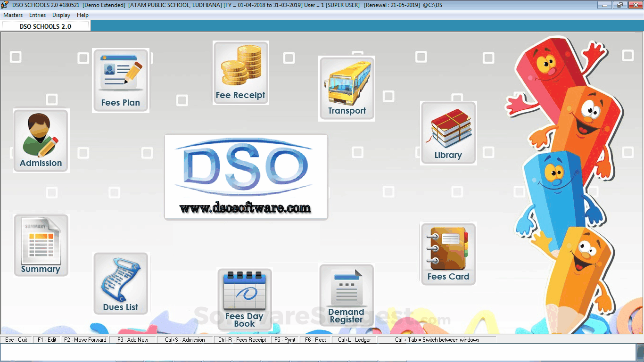The width and height of the screenshot is (644, 362).
Task: Open the Fees Plan module
Action: point(121,80)
